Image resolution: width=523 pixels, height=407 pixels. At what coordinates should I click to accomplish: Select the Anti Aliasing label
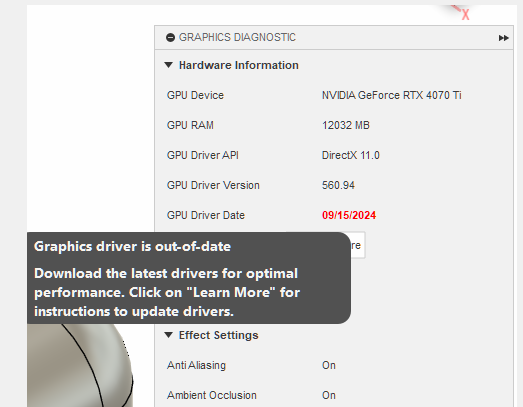[196, 365]
